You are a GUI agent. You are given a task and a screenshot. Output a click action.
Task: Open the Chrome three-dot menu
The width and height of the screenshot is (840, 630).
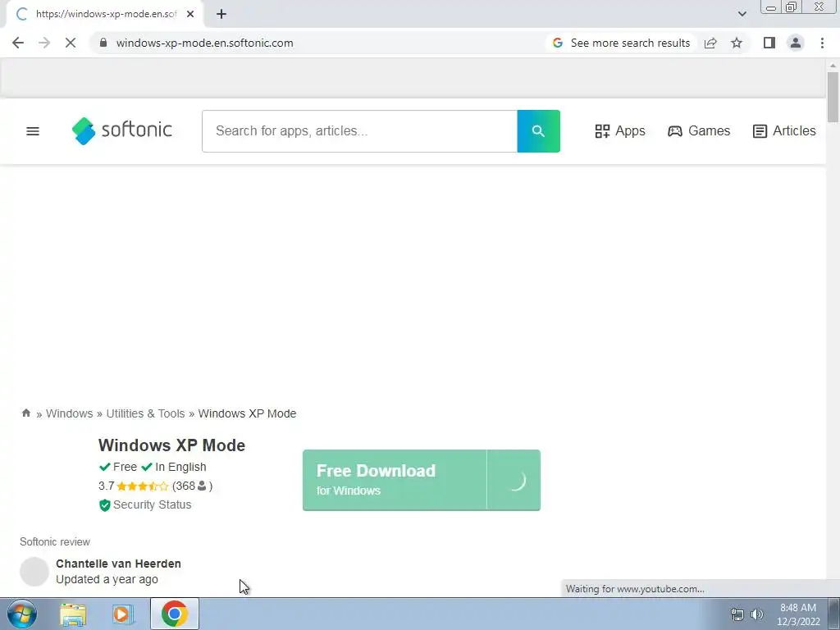coord(822,43)
